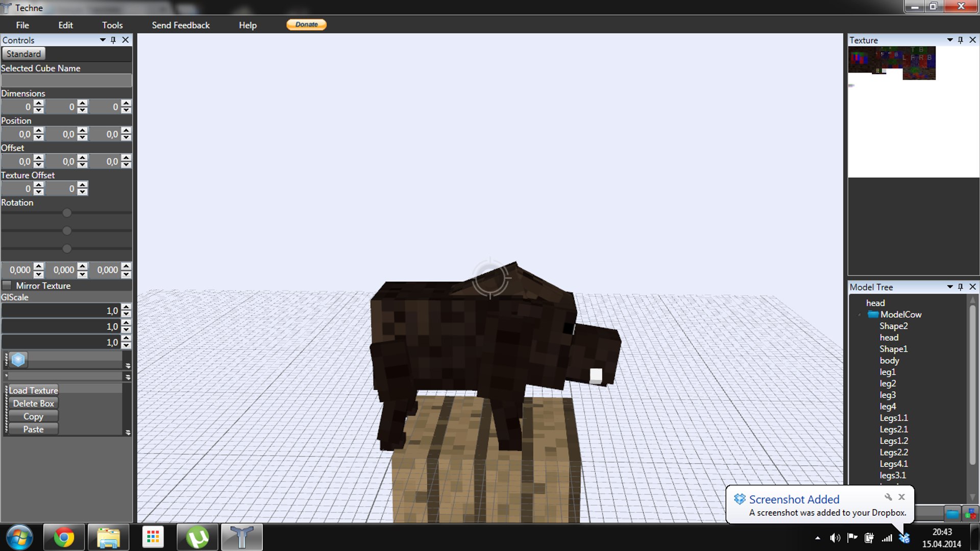Open Windows Explorer from the taskbar

[108, 537]
